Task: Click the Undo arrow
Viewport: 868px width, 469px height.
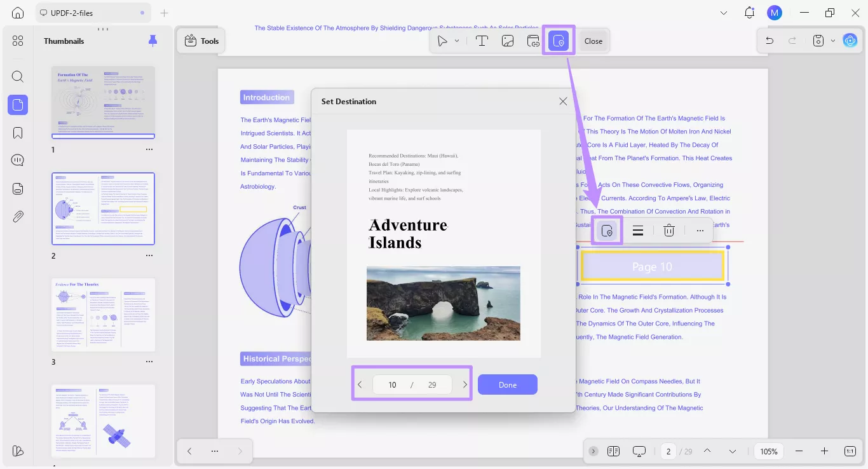Action: pos(769,40)
